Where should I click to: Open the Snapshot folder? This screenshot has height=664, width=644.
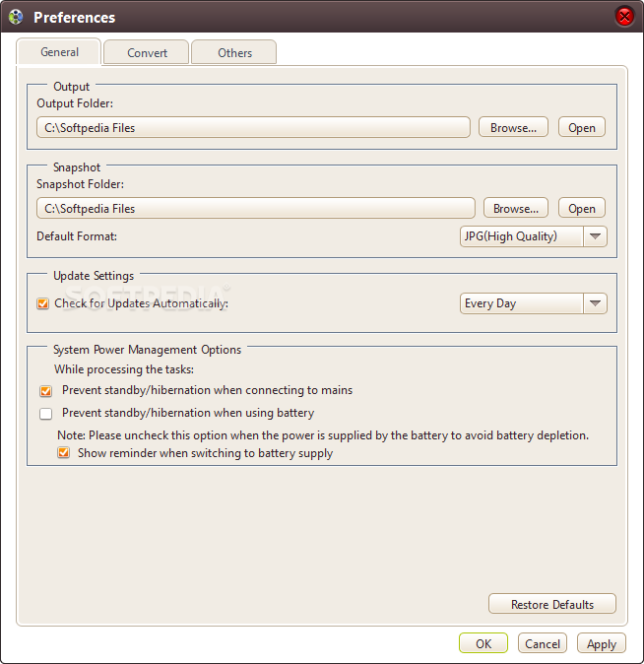tap(582, 208)
